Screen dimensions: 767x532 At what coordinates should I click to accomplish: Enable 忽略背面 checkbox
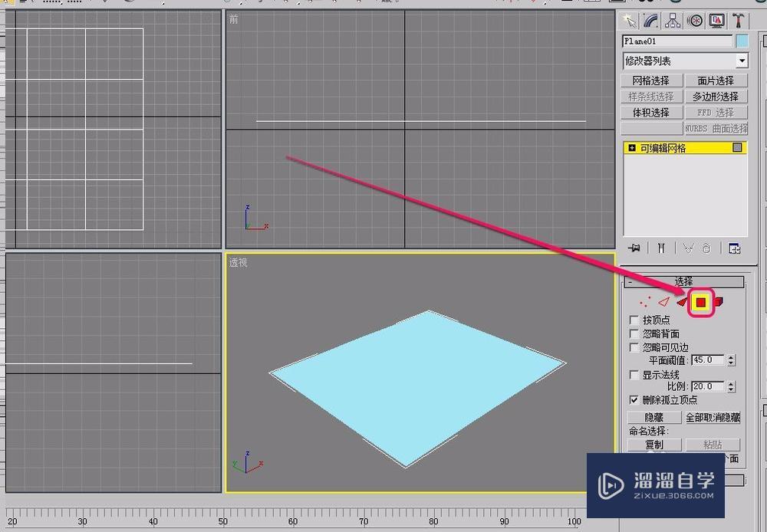coord(634,333)
